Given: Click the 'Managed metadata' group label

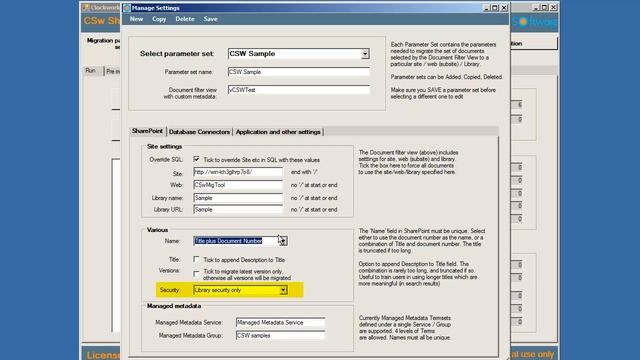Looking at the screenshot, I should pos(174,306).
